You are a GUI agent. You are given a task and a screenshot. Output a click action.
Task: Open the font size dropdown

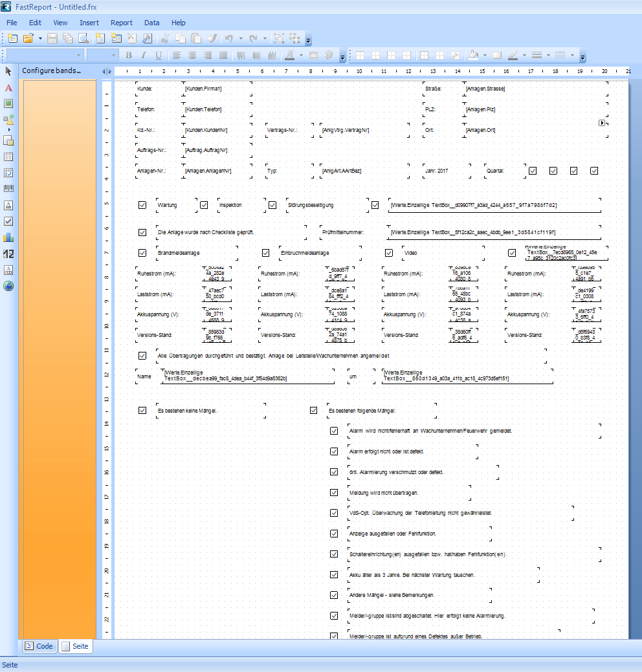click(113, 56)
